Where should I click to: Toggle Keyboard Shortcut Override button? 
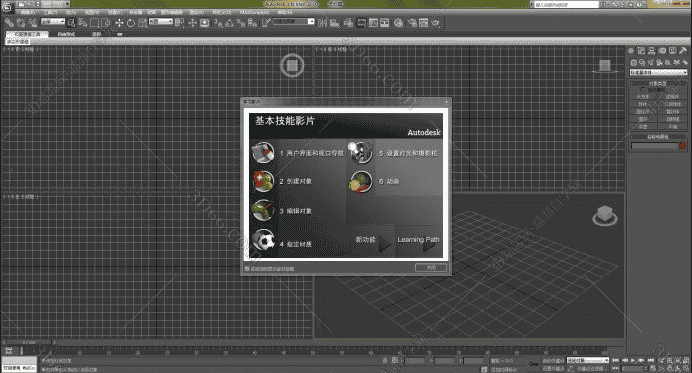click(204, 23)
